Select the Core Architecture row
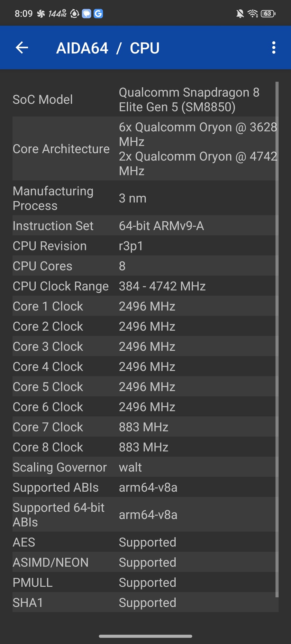Image resolution: width=291 pixels, height=644 pixels. [145, 149]
